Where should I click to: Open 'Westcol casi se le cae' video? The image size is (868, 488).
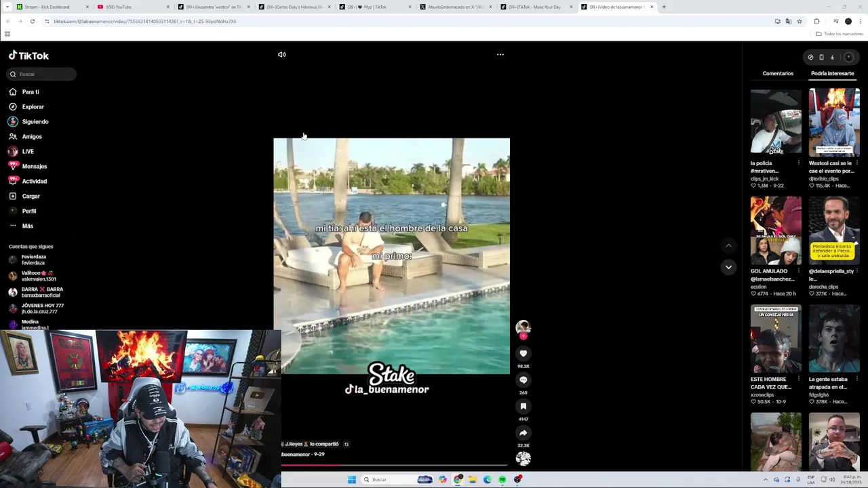834,122
